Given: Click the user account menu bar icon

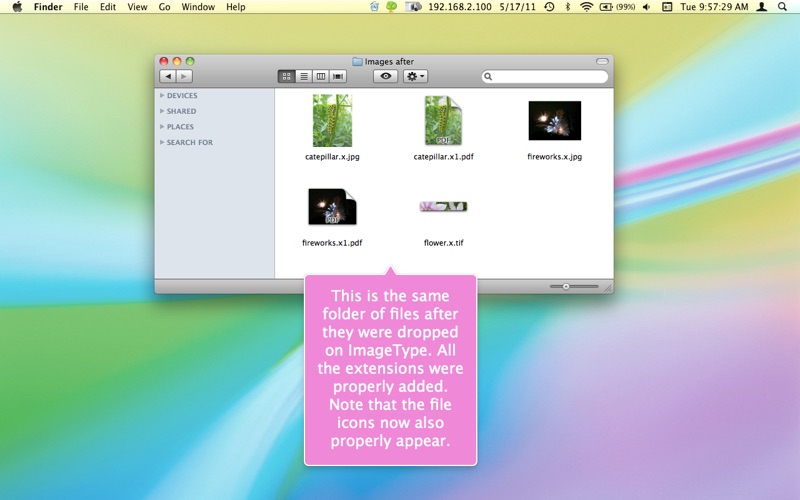Looking at the screenshot, I should tap(762, 7).
